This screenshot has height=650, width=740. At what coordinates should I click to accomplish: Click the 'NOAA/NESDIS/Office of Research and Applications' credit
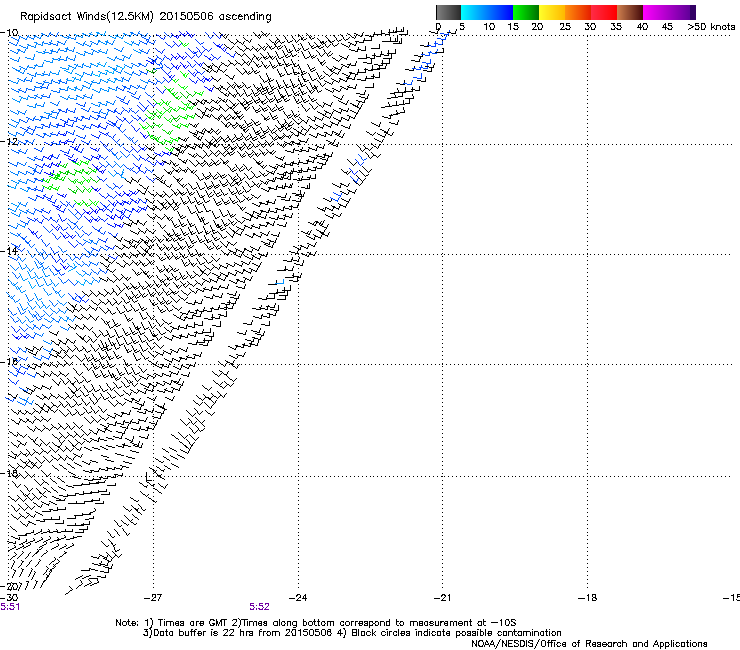pyautogui.click(x=589, y=644)
